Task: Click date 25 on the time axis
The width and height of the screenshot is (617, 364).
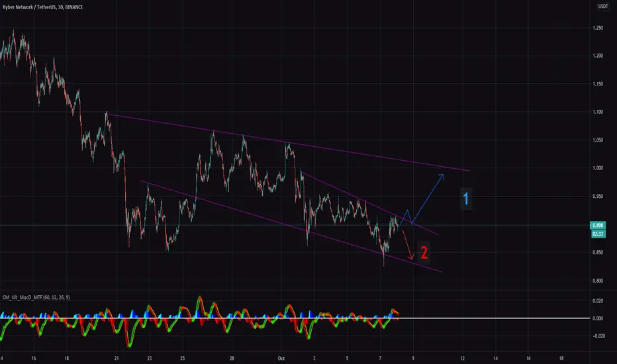Action: click(x=183, y=359)
